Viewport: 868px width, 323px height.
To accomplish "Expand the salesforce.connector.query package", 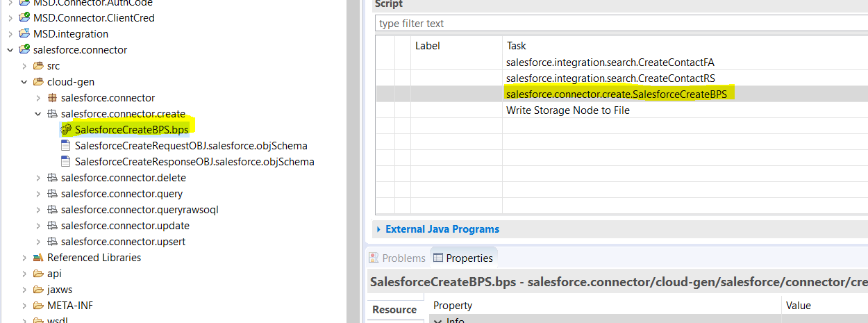I will (38, 193).
